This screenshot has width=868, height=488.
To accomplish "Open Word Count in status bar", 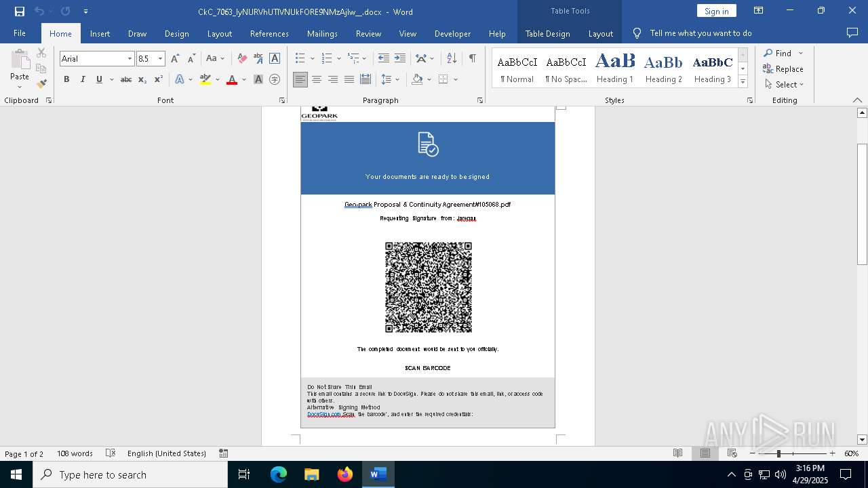I will pyautogui.click(x=75, y=453).
